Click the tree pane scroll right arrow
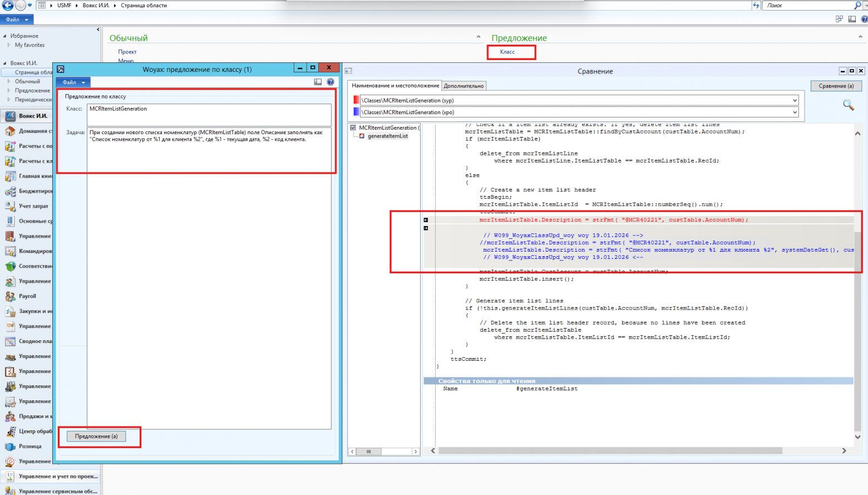Screen dimensions: 868x495 click(x=415, y=452)
